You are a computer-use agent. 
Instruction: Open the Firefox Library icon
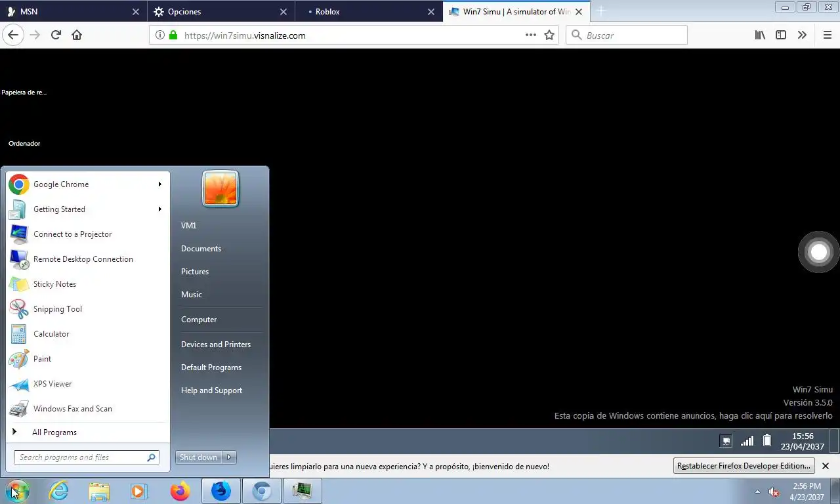[760, 35]
